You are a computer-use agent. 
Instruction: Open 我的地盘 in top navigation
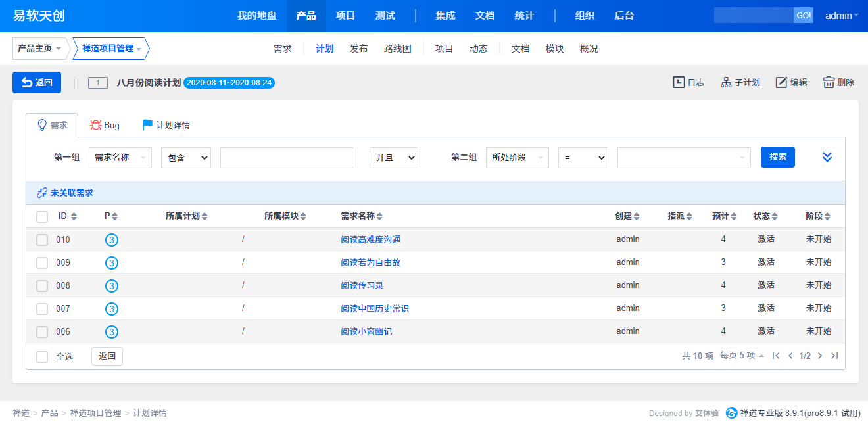[x=257, y=16]
